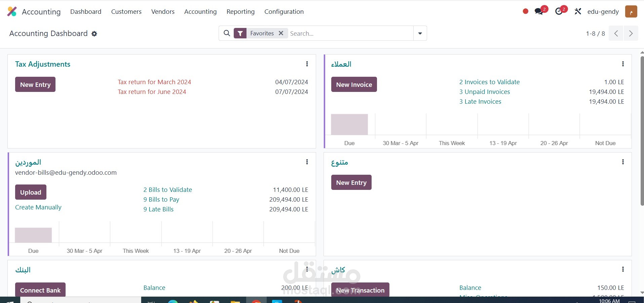Viewport: 644px width, 303px height.
Task: Open the Reporting menu
Action: point(240,11)
